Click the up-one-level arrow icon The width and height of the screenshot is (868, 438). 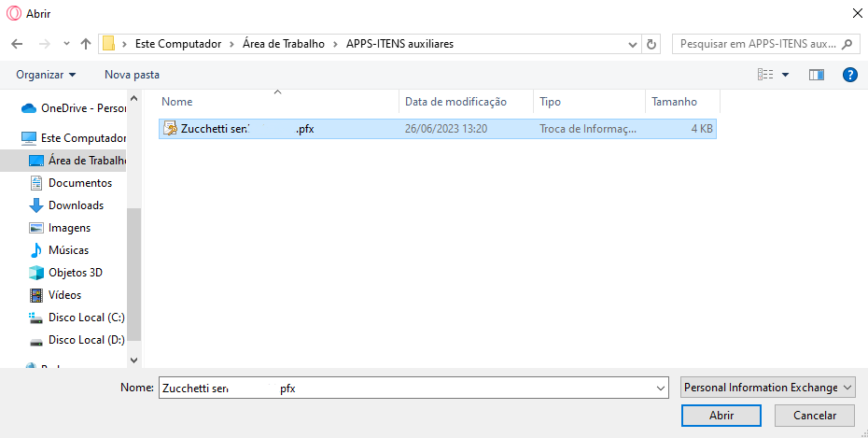[86, 44]
